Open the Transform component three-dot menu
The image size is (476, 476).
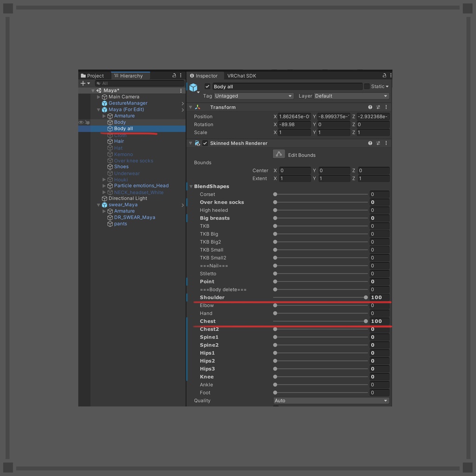pos(386,107)
